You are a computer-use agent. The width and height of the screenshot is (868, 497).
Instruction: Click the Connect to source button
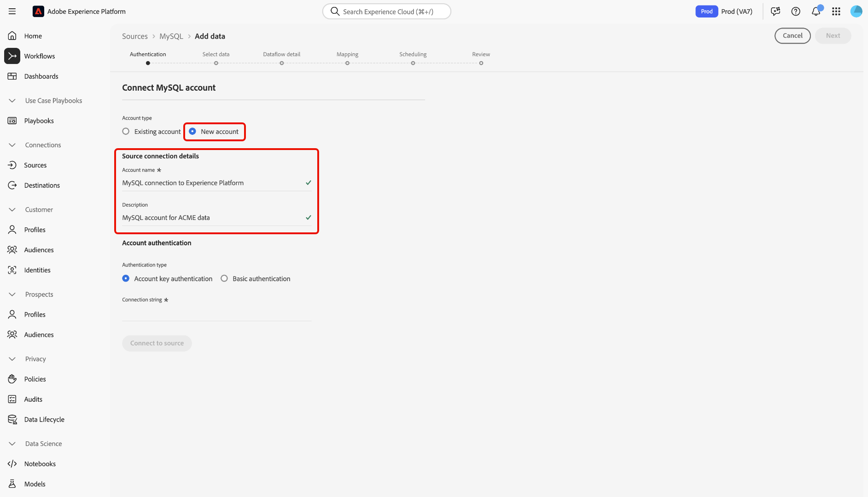click(157, 343)
